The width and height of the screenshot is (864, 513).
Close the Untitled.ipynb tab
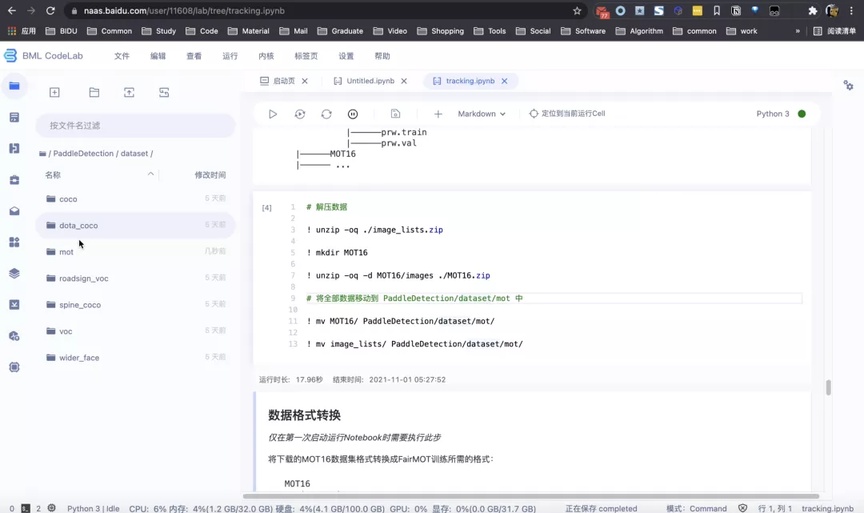[404, 81]
